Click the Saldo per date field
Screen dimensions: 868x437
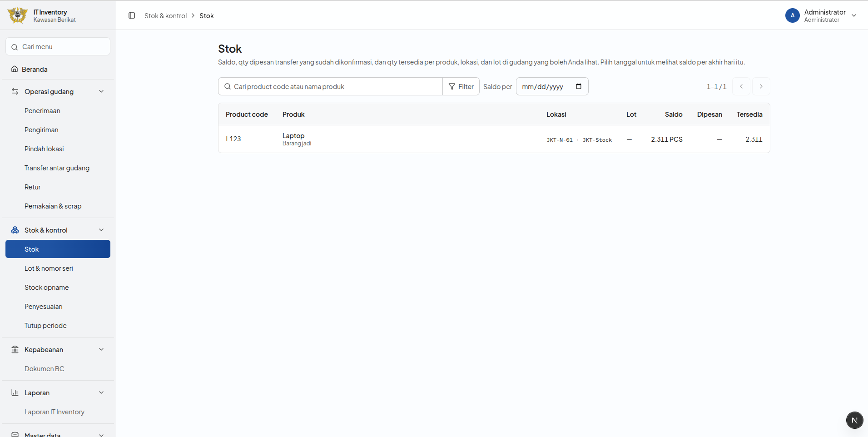pyautogui.click(x=552, y=86)
